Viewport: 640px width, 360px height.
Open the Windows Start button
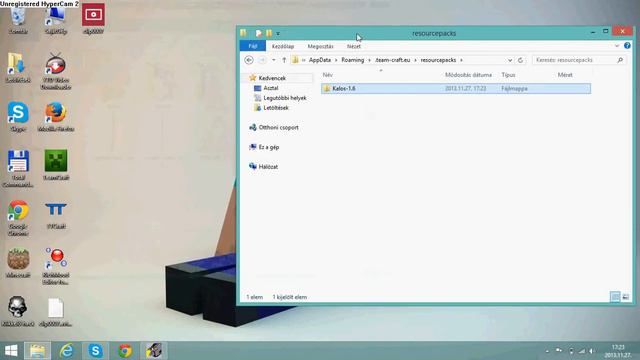[x=11, y=351]
